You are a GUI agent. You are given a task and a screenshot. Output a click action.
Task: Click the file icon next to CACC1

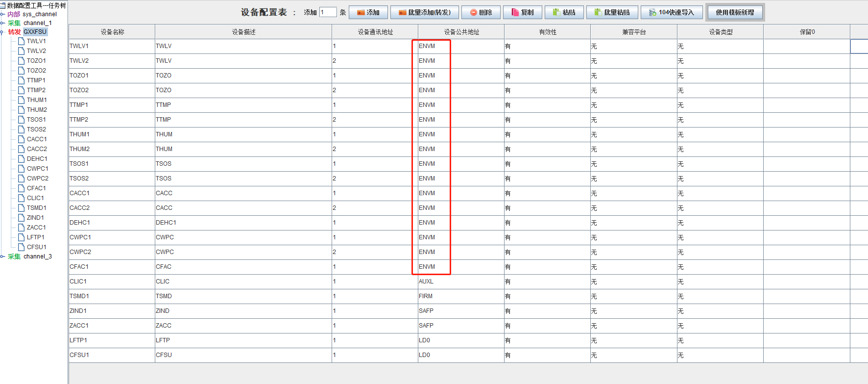tap(21, 139)
